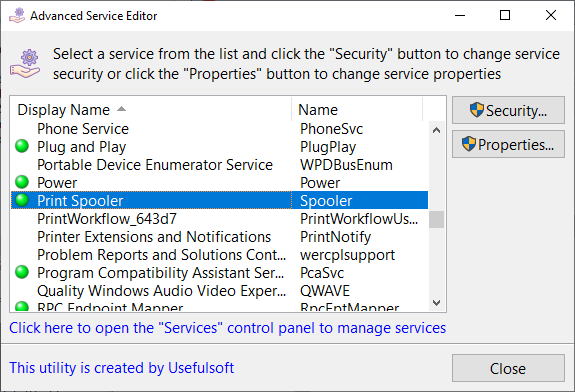The image size is (575, 392).
Task: Open the Security dialog for selected service
Action: (x=508, y=110)
